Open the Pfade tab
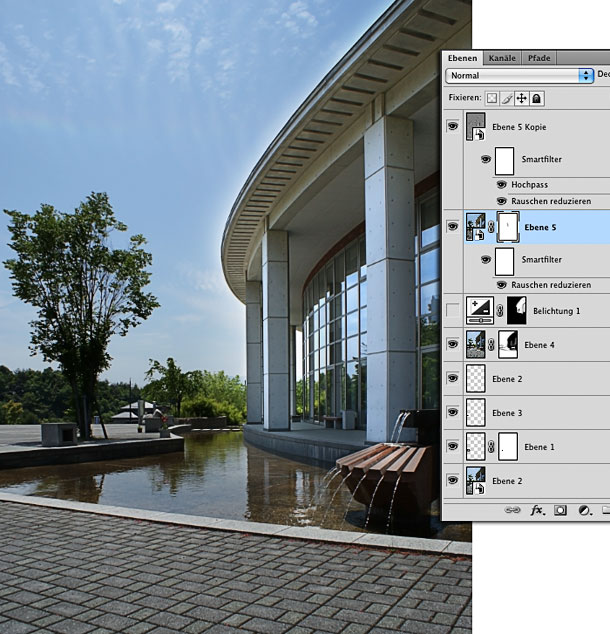This screenshot has width=610, height=634. click(x=539, y=58)
